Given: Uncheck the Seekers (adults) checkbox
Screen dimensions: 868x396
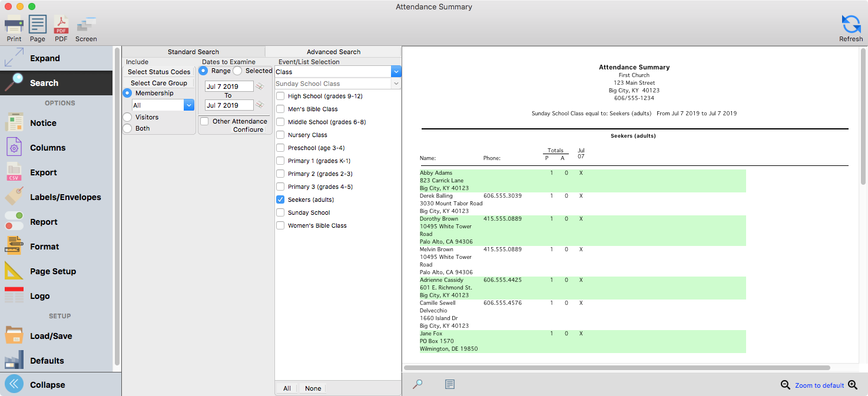Looking at the screenshot, I should pos(280,200).
